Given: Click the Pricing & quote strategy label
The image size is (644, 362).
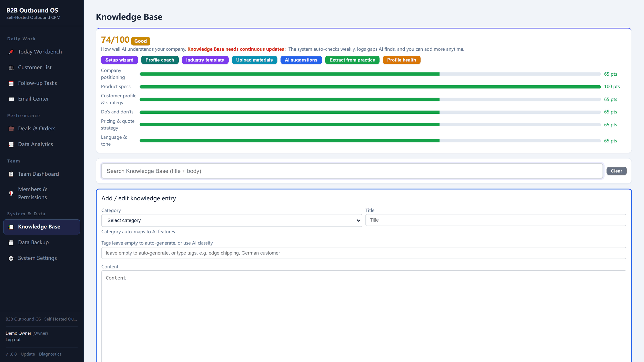Looking at the screenshot, I should coord(118,125).
